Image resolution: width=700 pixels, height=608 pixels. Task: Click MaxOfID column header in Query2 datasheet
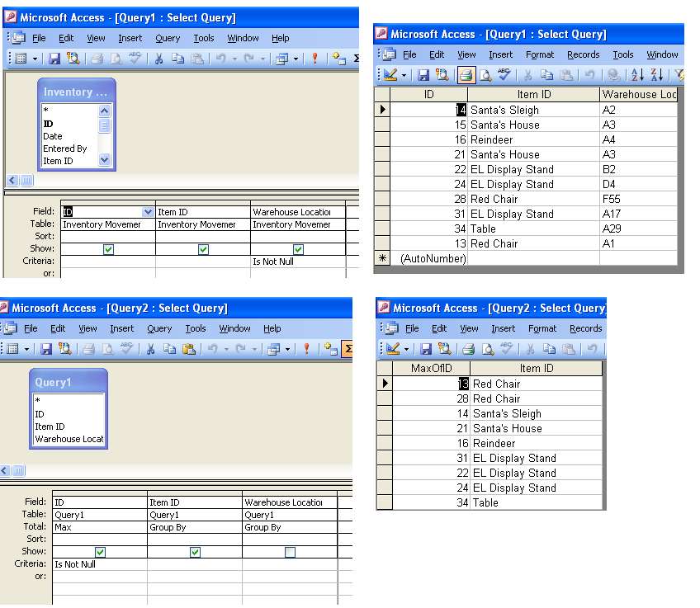(x=431, y=369)
